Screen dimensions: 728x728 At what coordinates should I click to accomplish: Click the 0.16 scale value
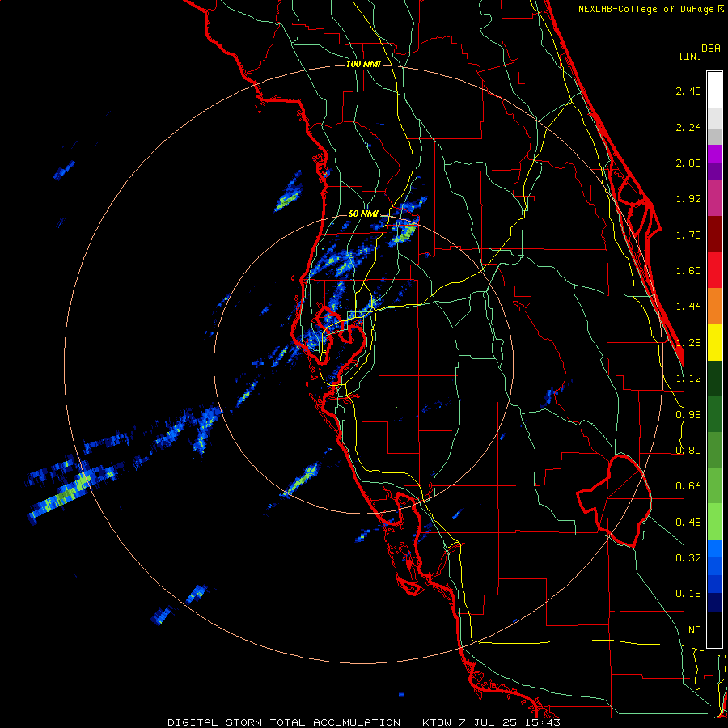click(x=688, y=594)
